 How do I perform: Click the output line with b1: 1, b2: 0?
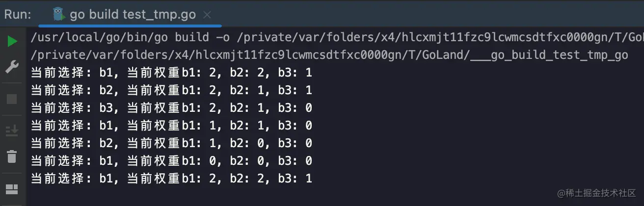coord(171,143)
